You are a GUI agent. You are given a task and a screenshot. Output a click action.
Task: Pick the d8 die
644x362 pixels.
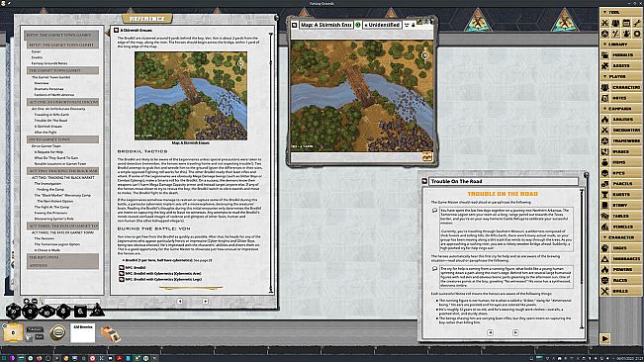click(63, 312)
